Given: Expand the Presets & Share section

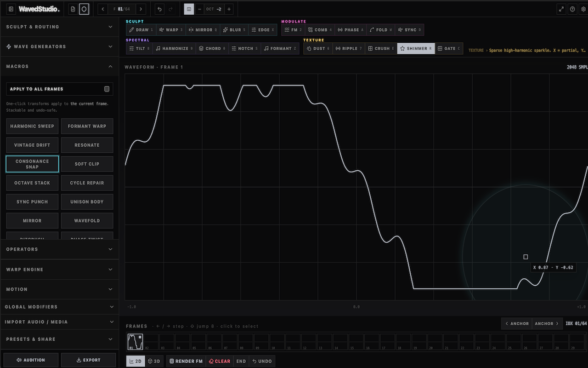Looking at the screenshot, I should tap(59, 339).
